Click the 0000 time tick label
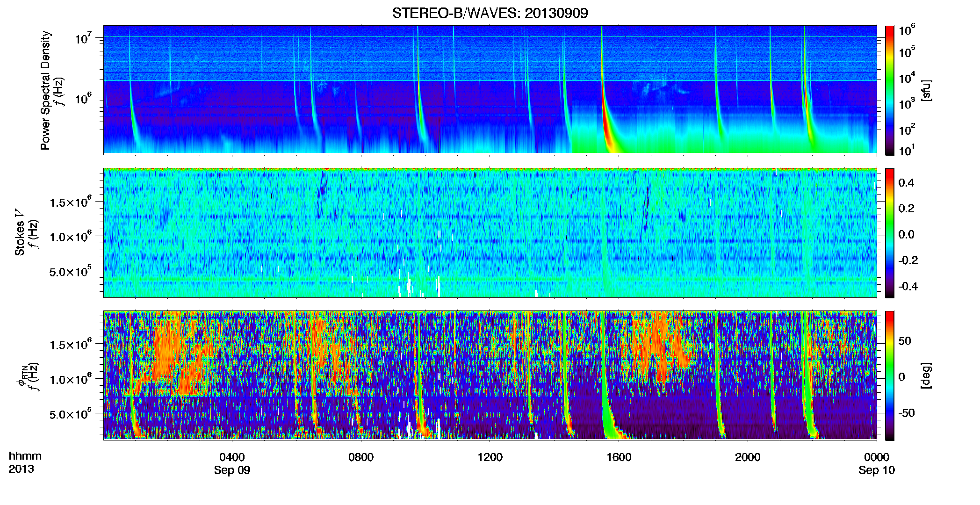980x505 pixels. pyautogui.click(x=877, y=457)
